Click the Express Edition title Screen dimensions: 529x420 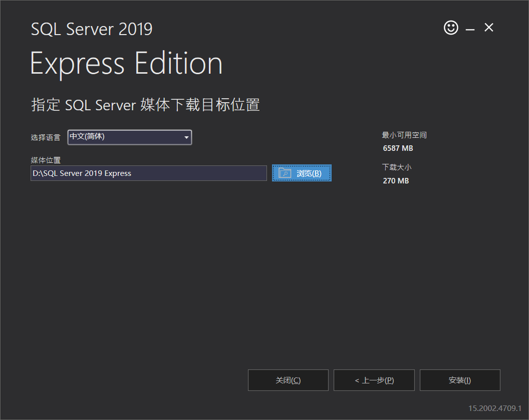[126, 64]
